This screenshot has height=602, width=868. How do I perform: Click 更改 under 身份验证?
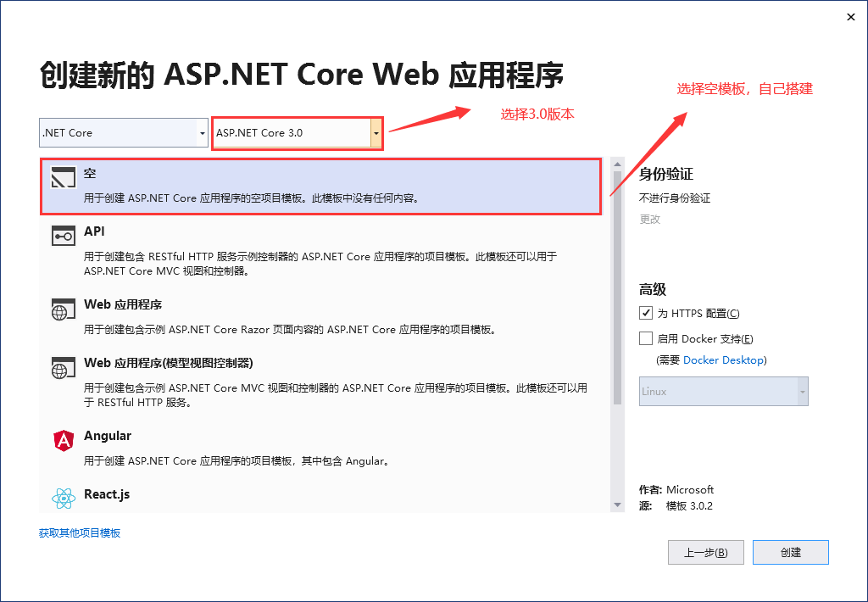click(650, 220)
